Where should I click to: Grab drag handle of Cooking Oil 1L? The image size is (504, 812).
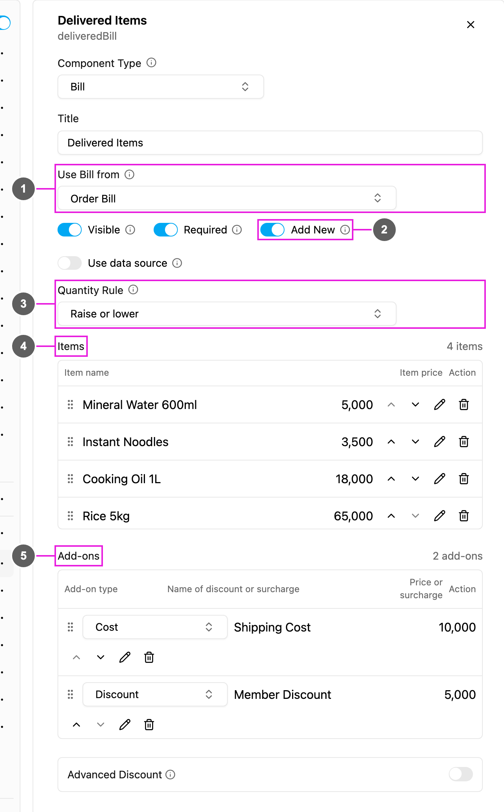tap(70, 479)
